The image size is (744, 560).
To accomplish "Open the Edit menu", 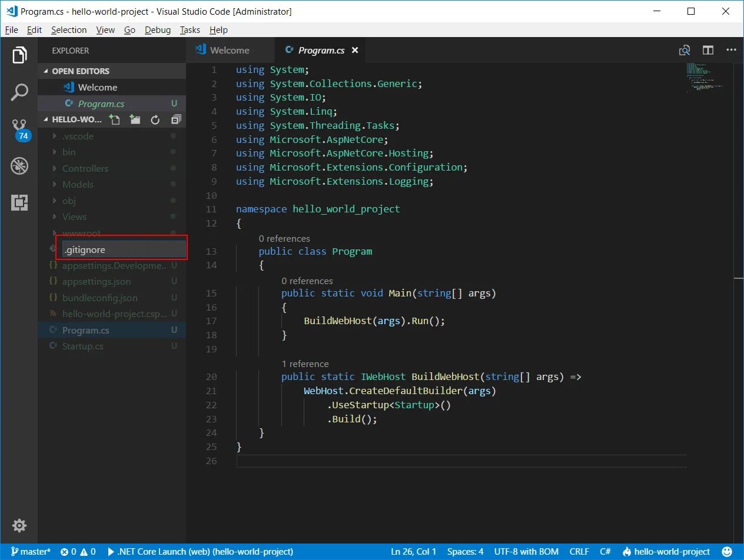I will (x=34, y=30).
